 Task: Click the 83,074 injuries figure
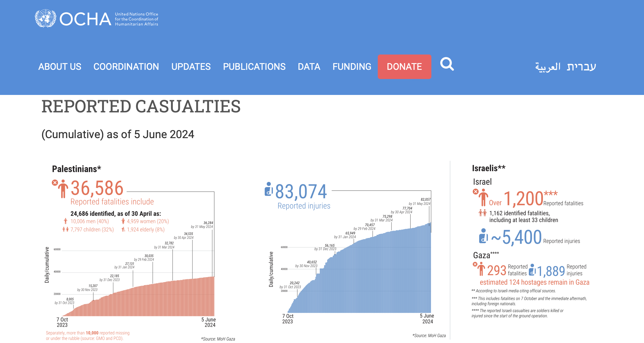point(301,192)
